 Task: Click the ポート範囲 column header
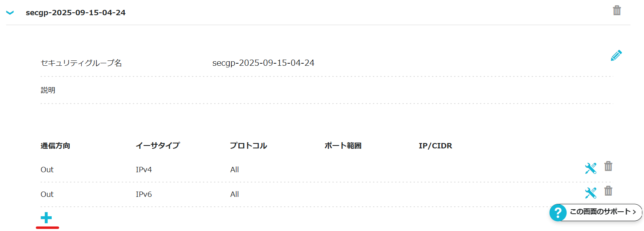(x=343, y=146)
